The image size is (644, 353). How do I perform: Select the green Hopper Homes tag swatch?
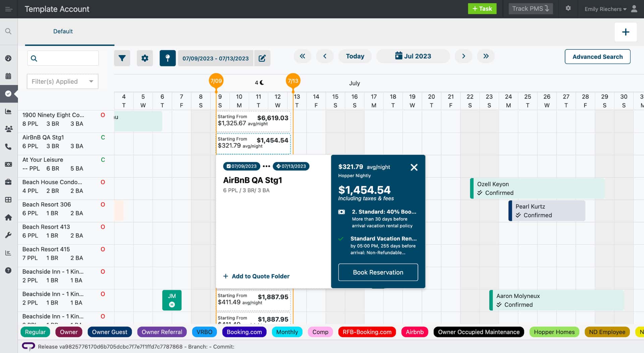[x=554, y=332]
